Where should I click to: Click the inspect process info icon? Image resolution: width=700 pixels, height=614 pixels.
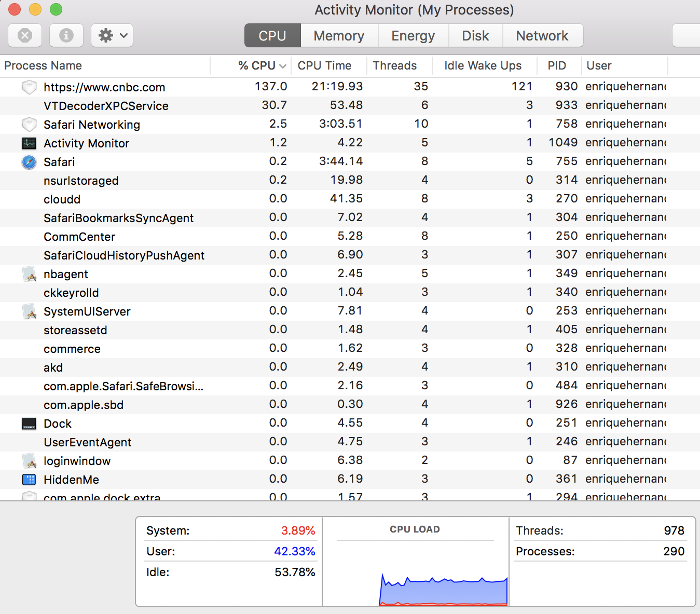coord(66,35)
